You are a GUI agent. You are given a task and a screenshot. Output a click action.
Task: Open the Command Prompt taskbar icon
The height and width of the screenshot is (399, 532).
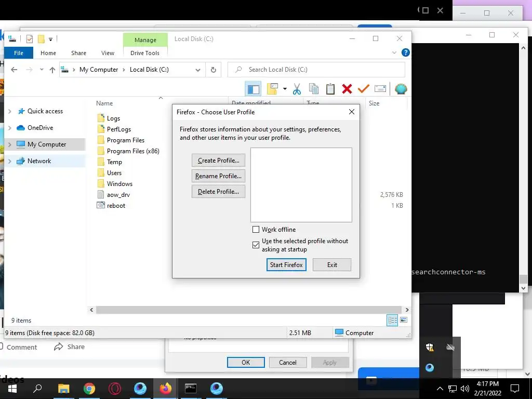pyautogui.click(x=191, y=389)
